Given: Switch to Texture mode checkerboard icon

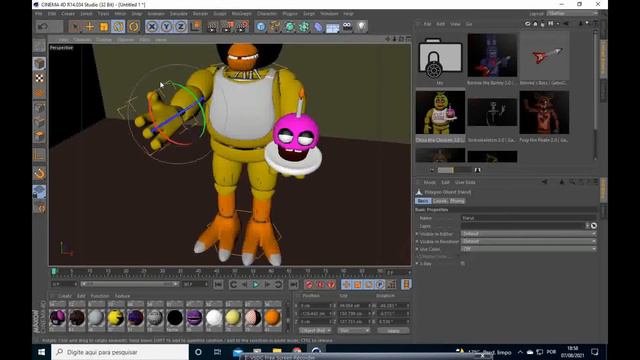Looking at the screenshot, I should tap(39, 78).
